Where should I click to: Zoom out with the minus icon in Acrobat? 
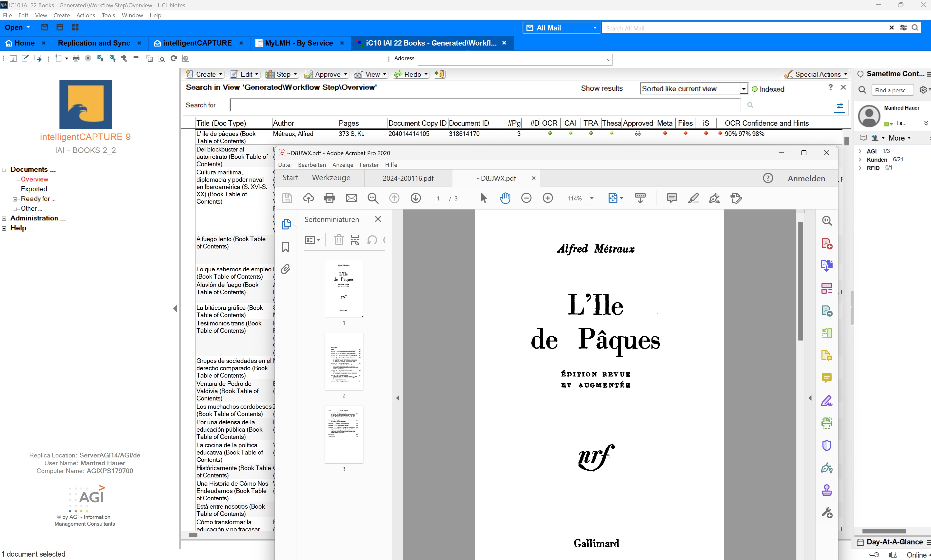tap(526, 198)
